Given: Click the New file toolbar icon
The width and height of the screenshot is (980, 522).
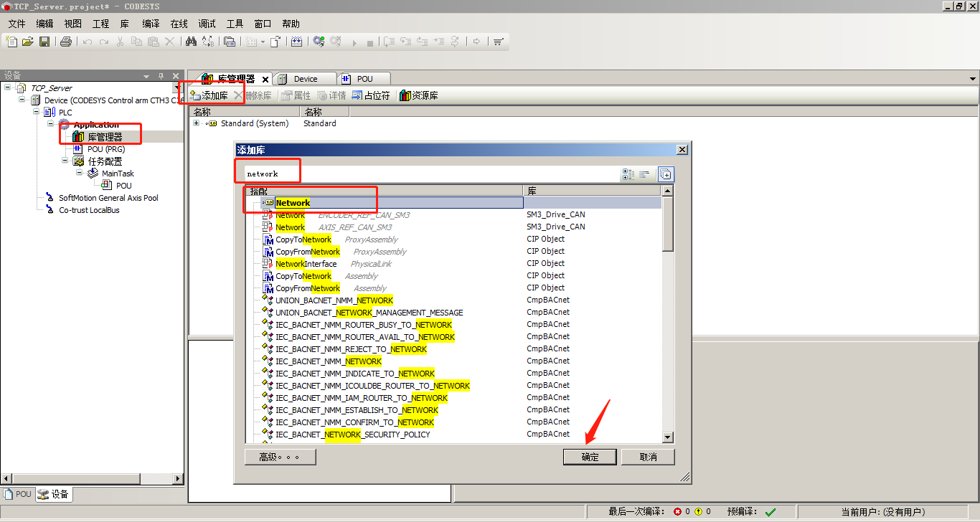Looking at the screenshot, I should click(11, 42).
